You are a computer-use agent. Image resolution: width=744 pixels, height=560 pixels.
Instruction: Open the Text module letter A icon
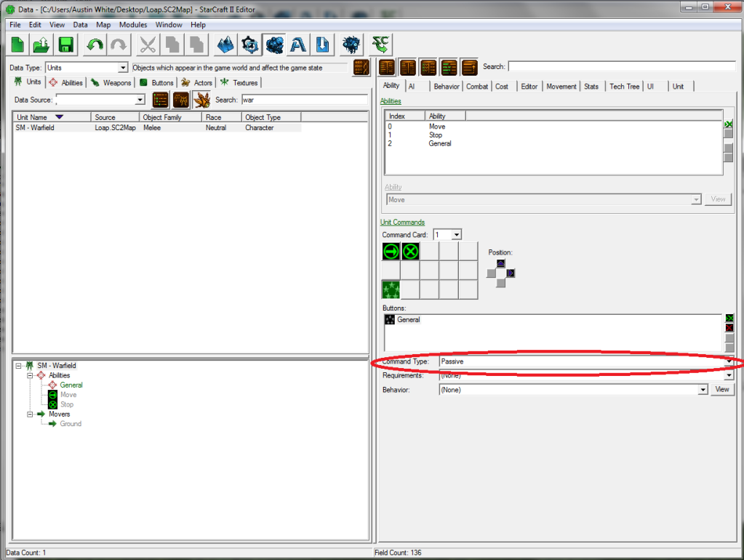[x=298, y=45]
